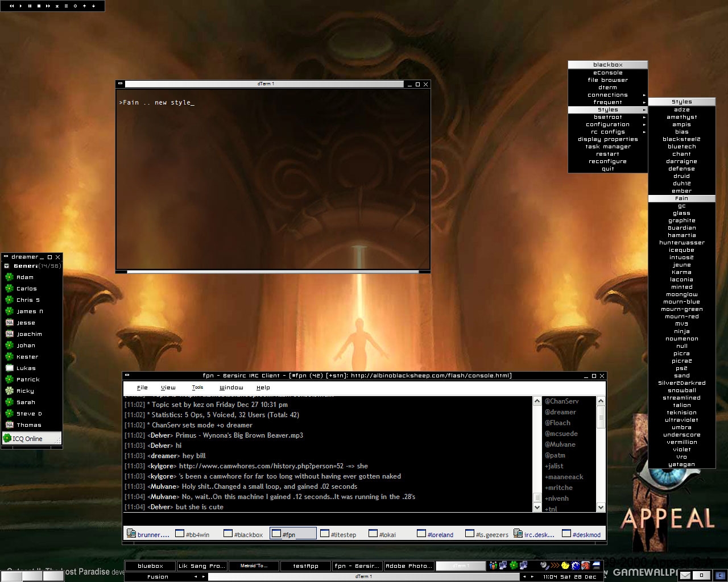
Task: Lower volume with the down-arrow icon
Action: tap(93, 6)
